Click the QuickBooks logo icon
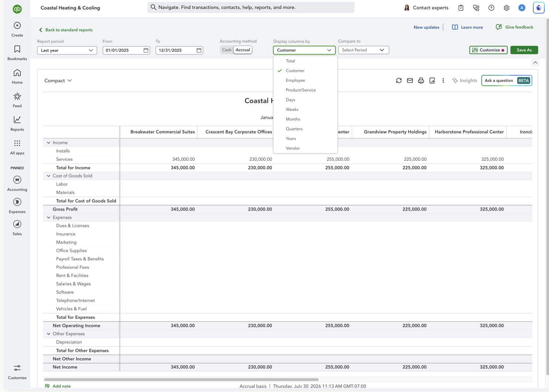The width and height of the screenshot is (549, 392). point(17,9)
